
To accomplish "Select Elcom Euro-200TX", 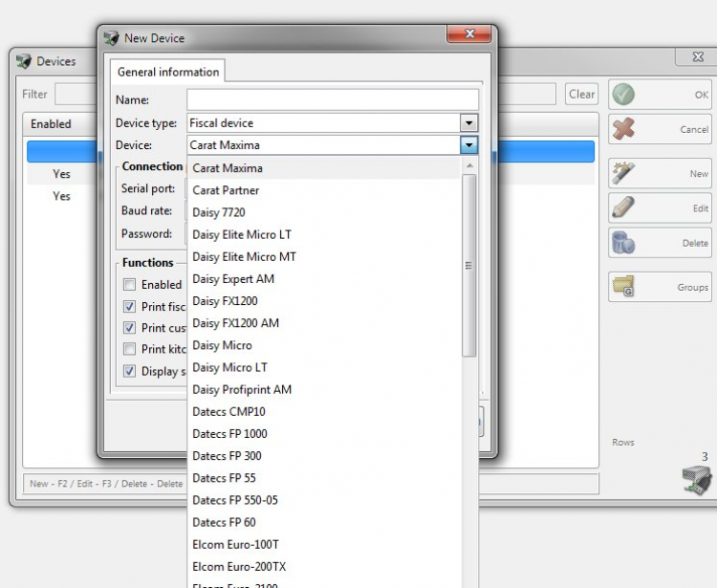I will tap(323, 567).
